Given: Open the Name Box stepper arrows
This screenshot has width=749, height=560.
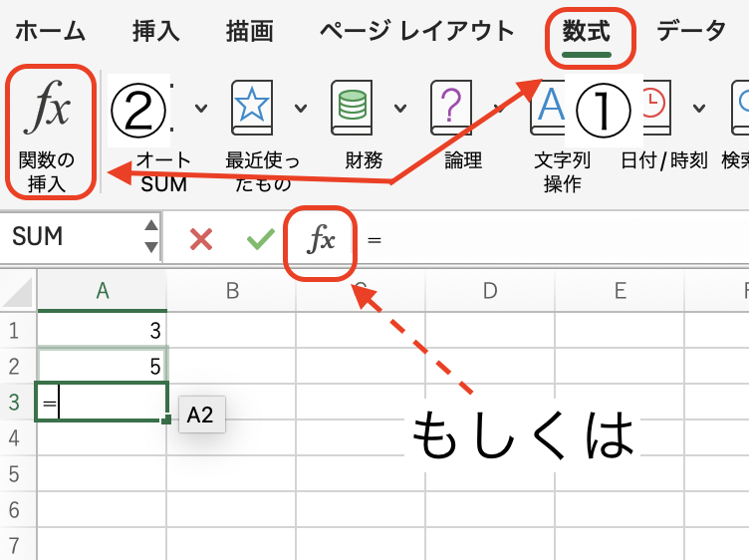Looking at the screenshot, I should [151, 236].
